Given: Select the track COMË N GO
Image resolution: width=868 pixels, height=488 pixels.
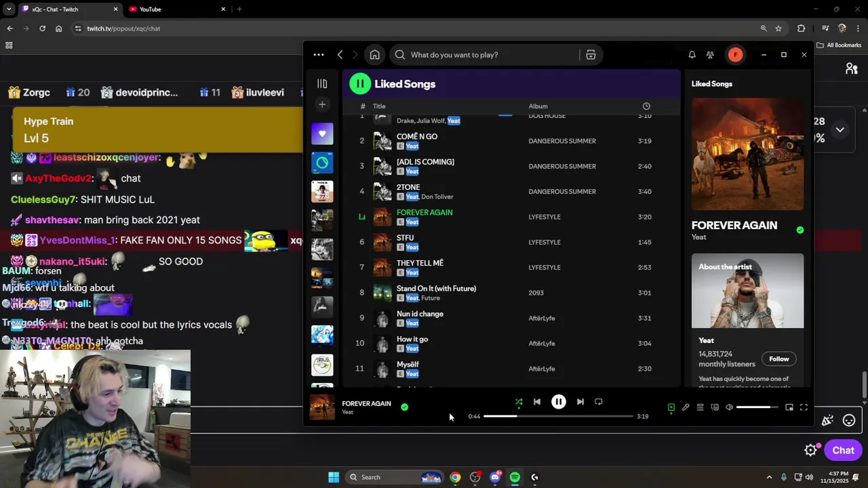Looking at the screenshot, I should tap(417, 136).
